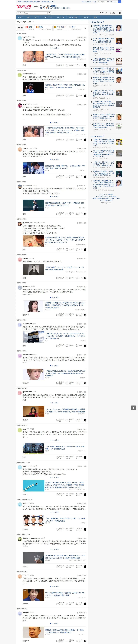Image resolution: width=138 pixels, height=644 pixels.
Task: Share ngx******** comment on X
Action: 85,495
